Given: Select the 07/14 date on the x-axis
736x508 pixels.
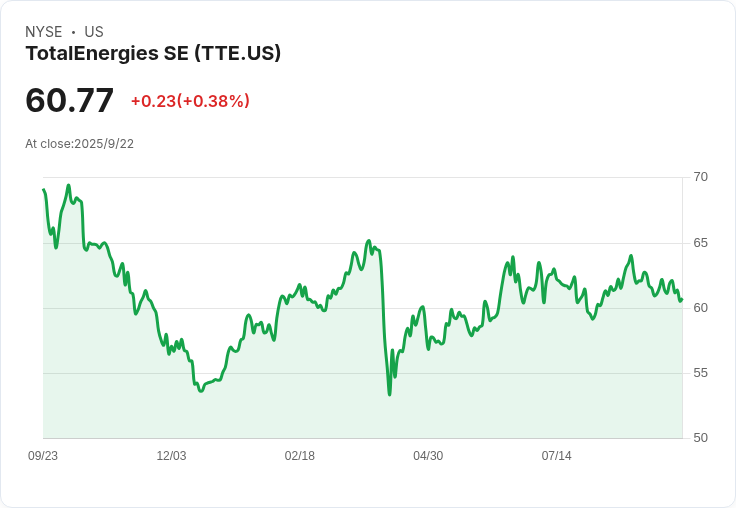Looking at the screenshot, I should pos(556,456).
